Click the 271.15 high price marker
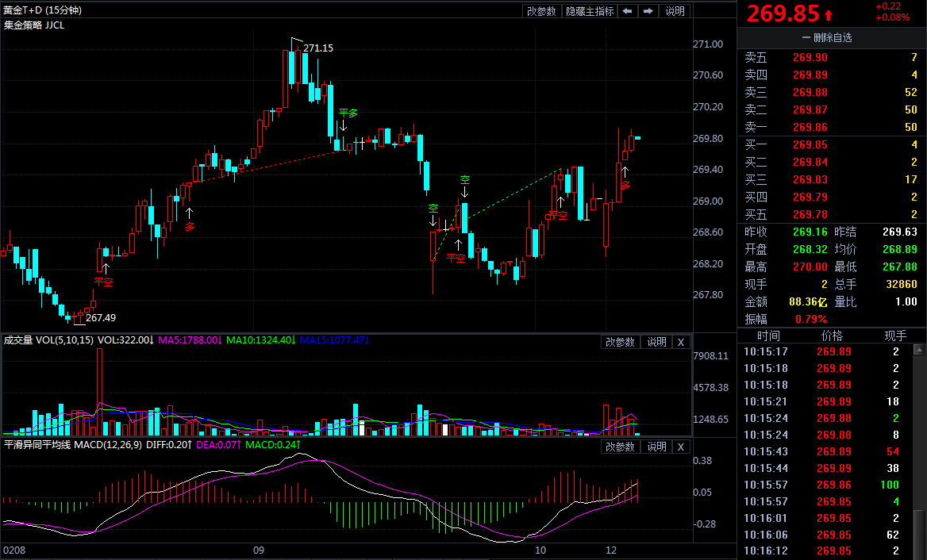Screen dimensions: 927x560 pos(317,48)
